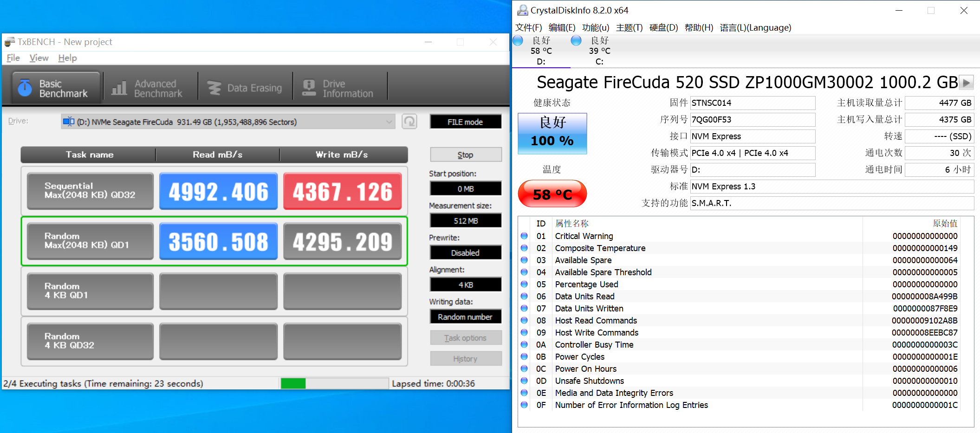Open the TxBENCH File menu
Viewport: 980px width, 433px height.
click(13, 58)
